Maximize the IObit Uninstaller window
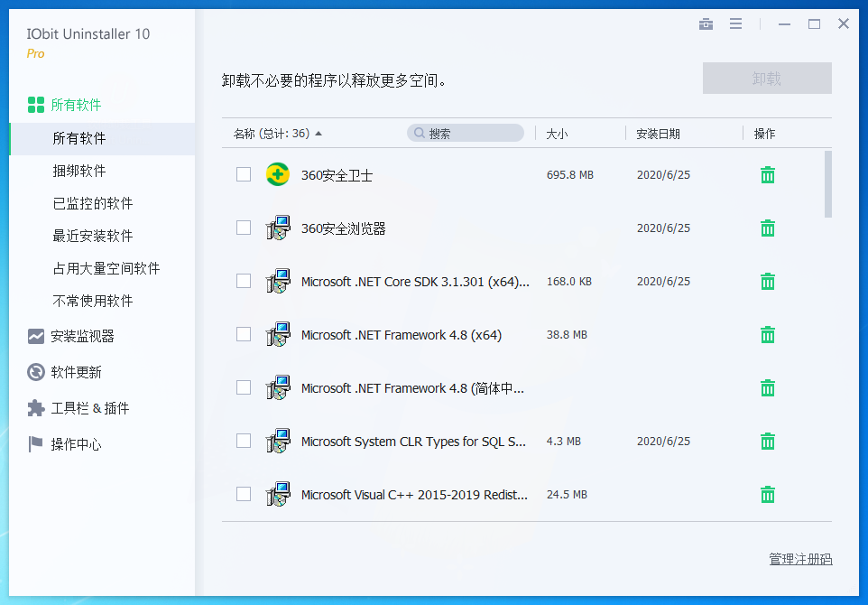Image resolution: width=868 pixels, height=605 pixels. (814, 23)
